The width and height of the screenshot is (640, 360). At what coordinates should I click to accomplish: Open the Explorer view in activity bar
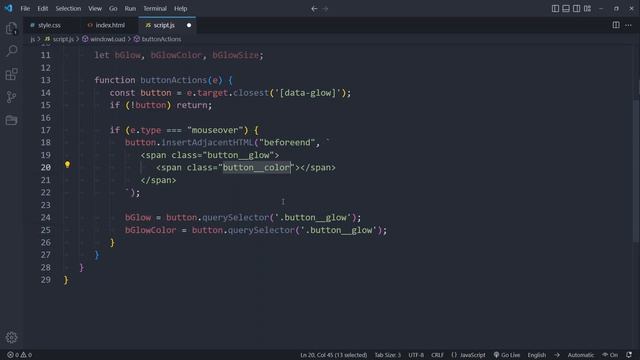(11, 29)
